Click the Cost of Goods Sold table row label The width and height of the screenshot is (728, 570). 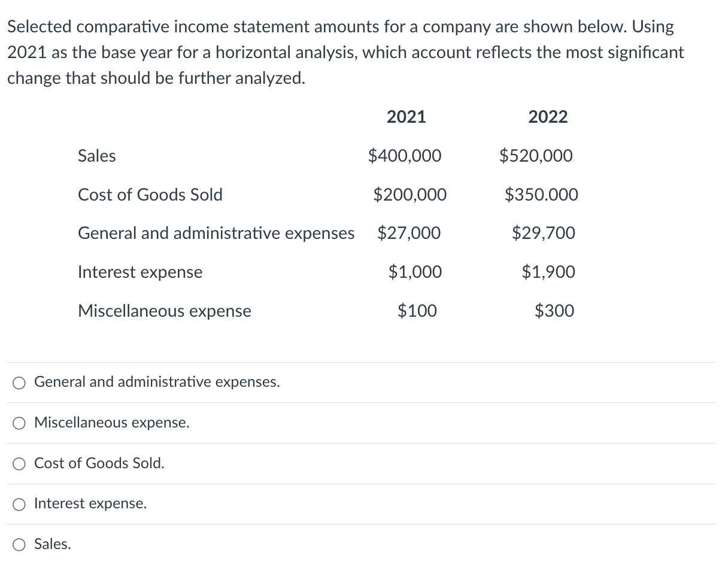tap(150, 195)
